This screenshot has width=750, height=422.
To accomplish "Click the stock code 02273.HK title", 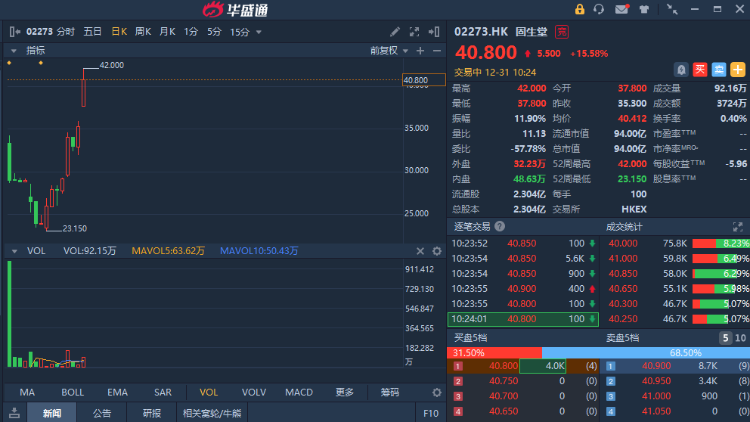I will point(481,32).
